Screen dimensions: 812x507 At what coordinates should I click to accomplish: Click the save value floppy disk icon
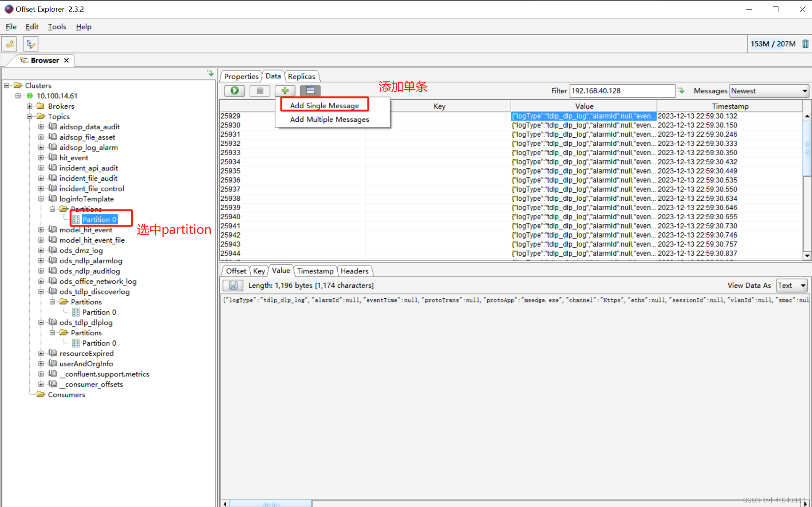[233, 285]
